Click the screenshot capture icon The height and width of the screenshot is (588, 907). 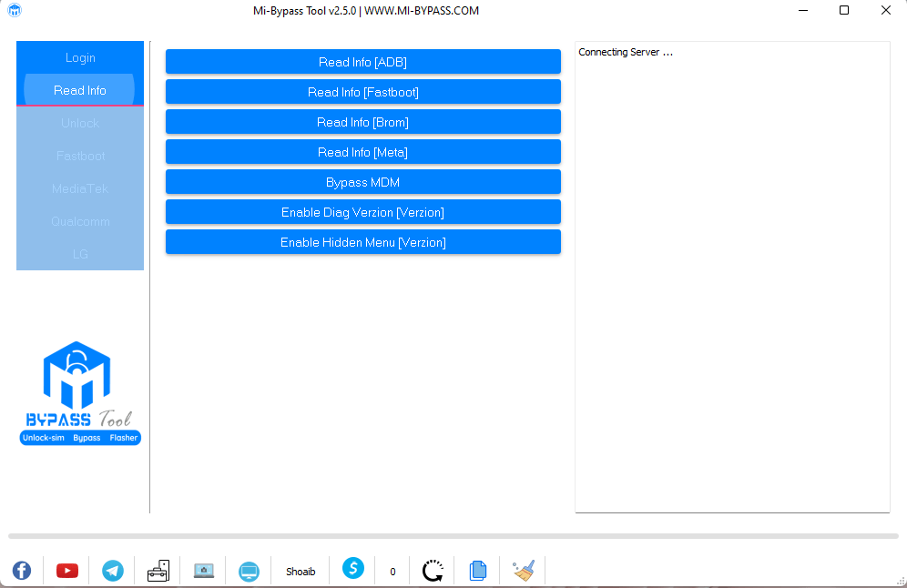pyautogui.click(x=204, y=571)
